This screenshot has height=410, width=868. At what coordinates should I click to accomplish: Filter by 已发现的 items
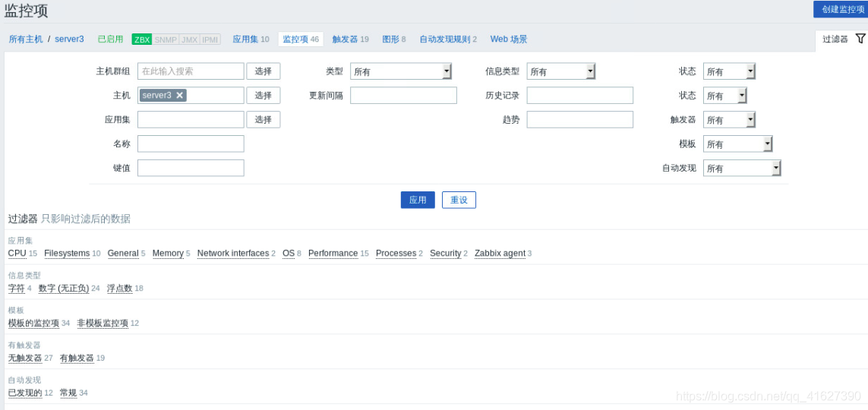pyautogui.click(x=25, y=393)
